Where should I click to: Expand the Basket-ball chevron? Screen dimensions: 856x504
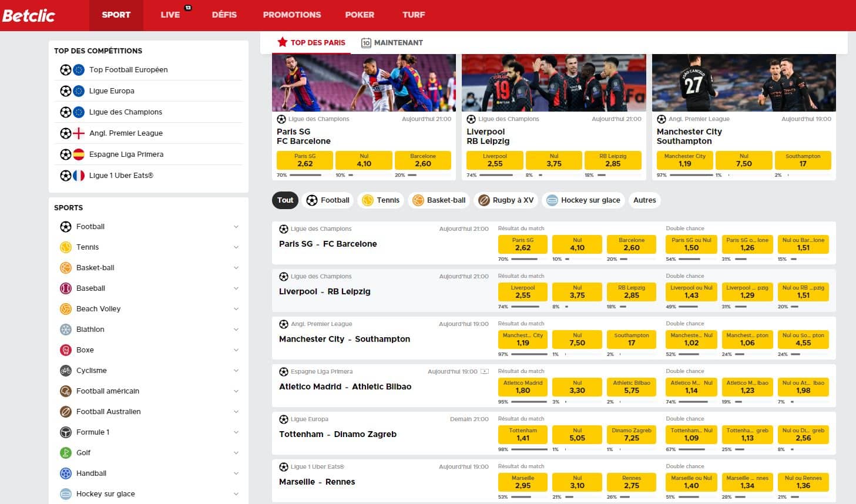[x=236, y=268]
